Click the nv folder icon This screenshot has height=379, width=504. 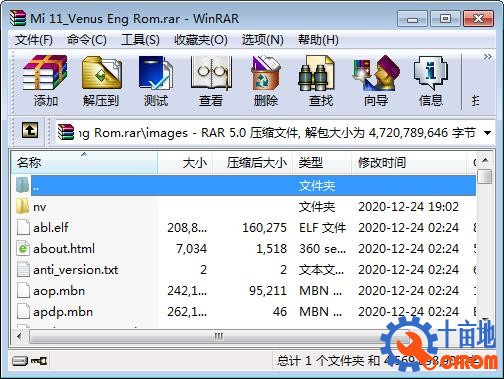(x=22, y=207)
